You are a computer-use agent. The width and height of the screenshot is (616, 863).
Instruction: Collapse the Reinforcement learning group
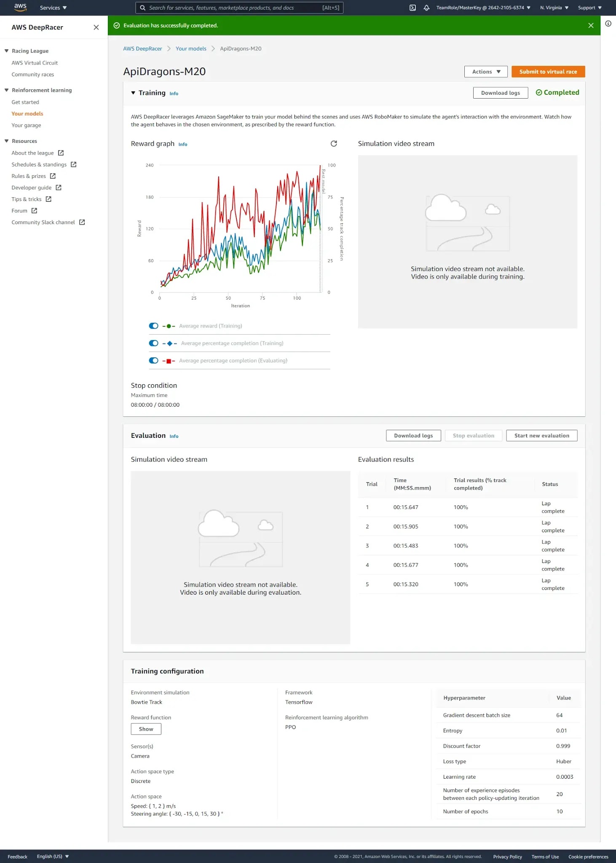[6, 90]
